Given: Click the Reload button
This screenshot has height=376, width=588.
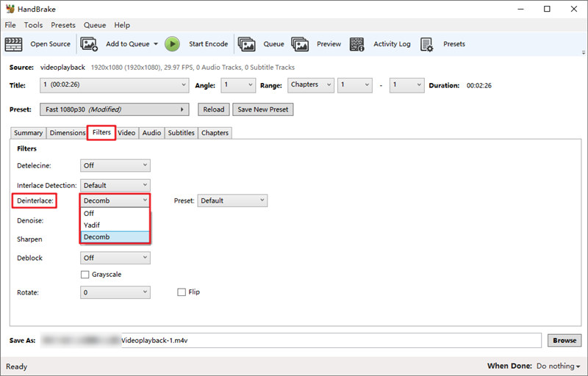Looking at the screenshot, I should click(214, 109).
